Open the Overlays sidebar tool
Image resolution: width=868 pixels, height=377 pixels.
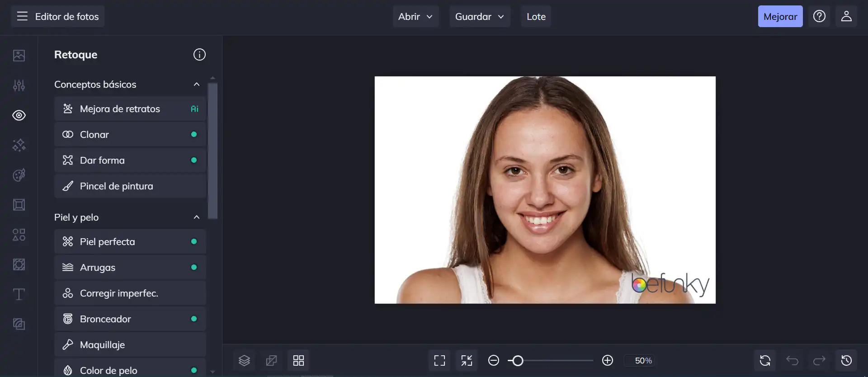[19, 264]
